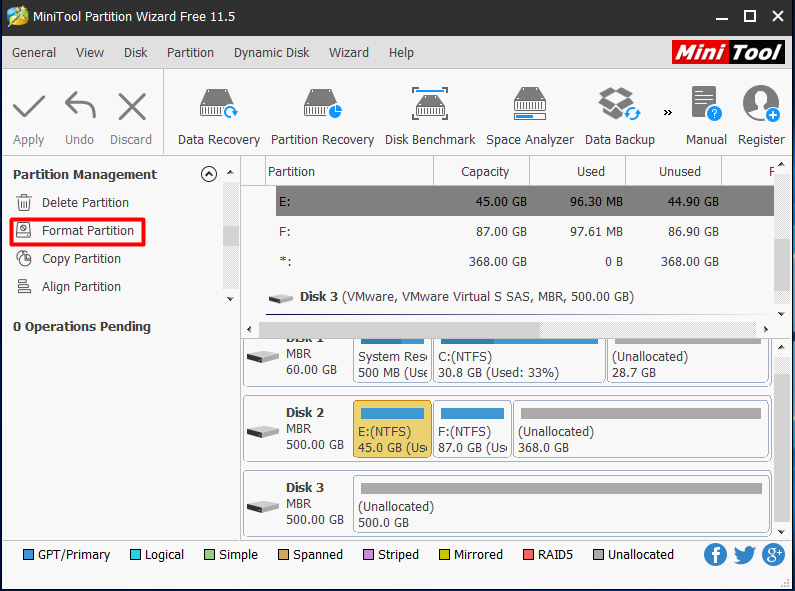Viewport: 795px width, 591px height.
Task: Click the Delete Partition trash icon
Action: pyautogui.click(x=24, y=203)
